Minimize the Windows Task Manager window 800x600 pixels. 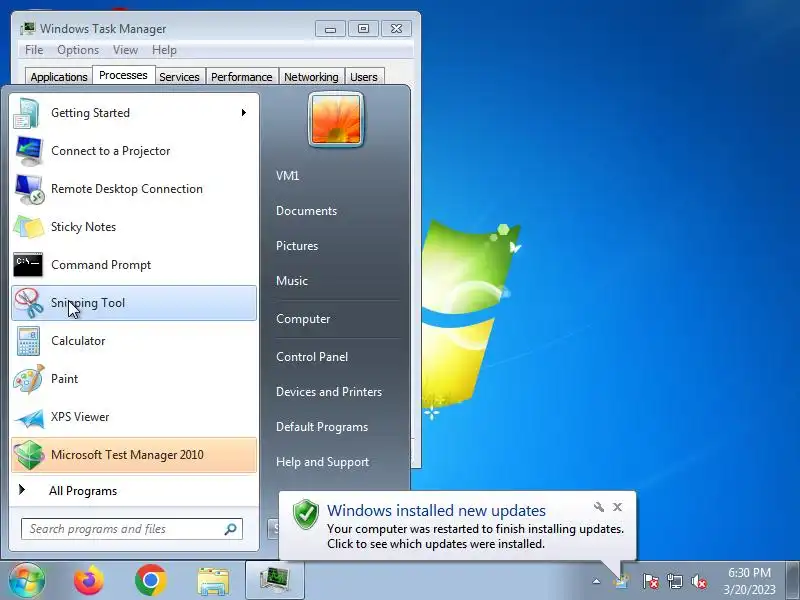click(330, 29)
